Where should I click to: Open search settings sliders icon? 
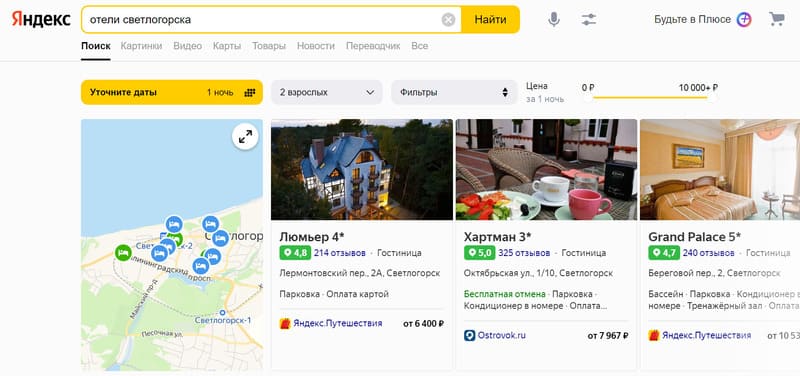(x=589, y=19)
